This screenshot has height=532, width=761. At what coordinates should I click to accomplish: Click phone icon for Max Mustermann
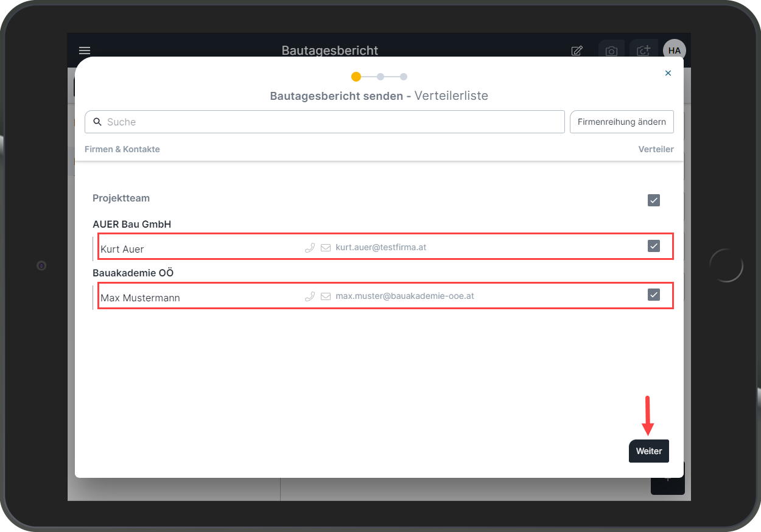pos(310,296)
